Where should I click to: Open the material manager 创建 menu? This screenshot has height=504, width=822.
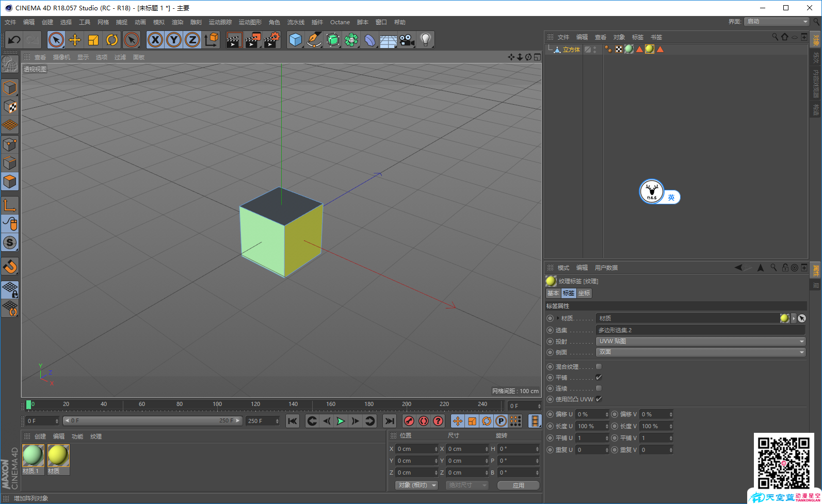[x=40, y=436]
